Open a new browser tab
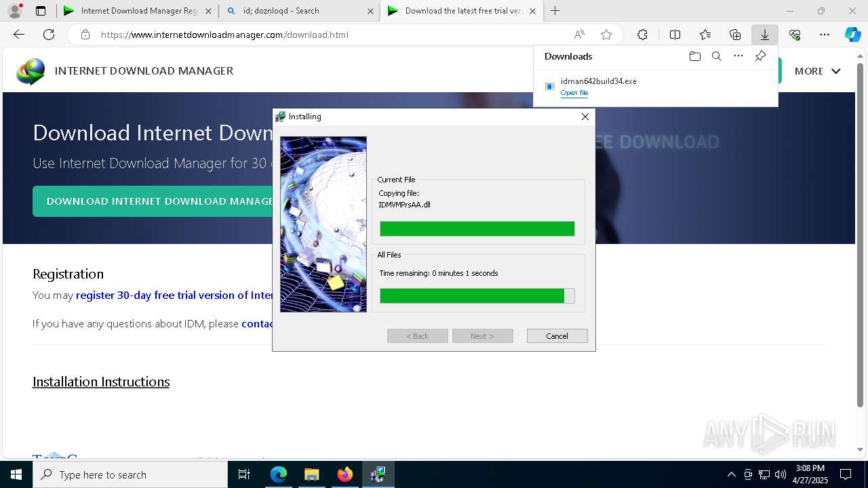 (555, 11)
